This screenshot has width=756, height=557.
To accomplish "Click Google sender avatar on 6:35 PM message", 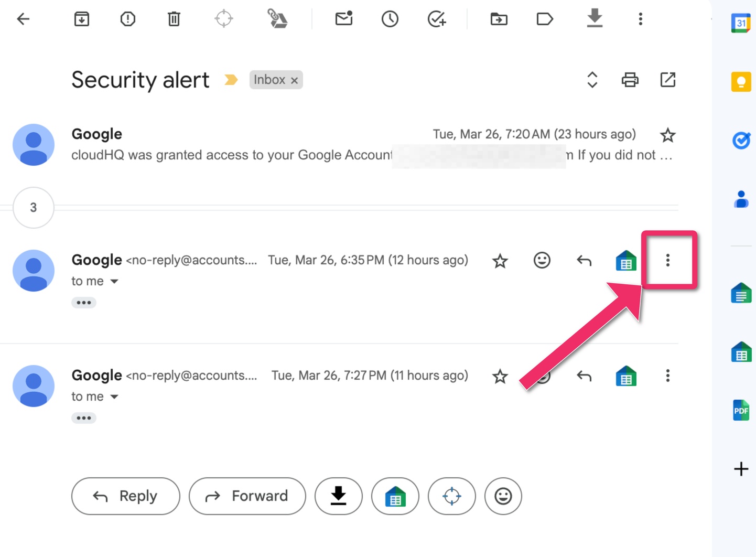I will tap(34, 271).
